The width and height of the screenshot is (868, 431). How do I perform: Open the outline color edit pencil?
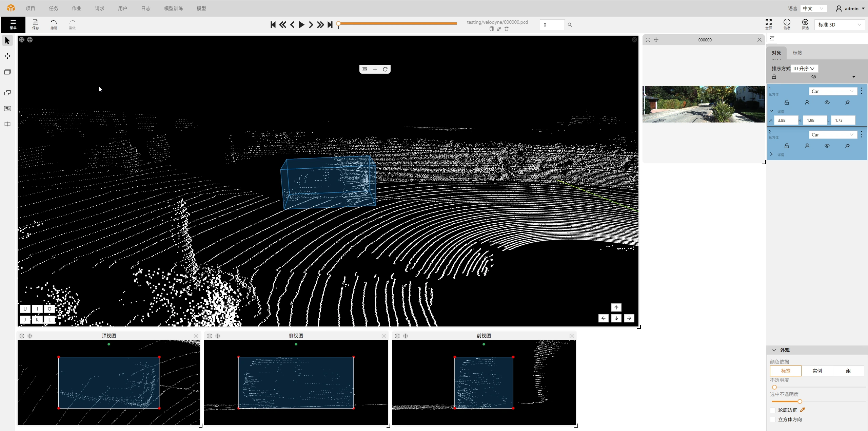(x=803, y=410)
